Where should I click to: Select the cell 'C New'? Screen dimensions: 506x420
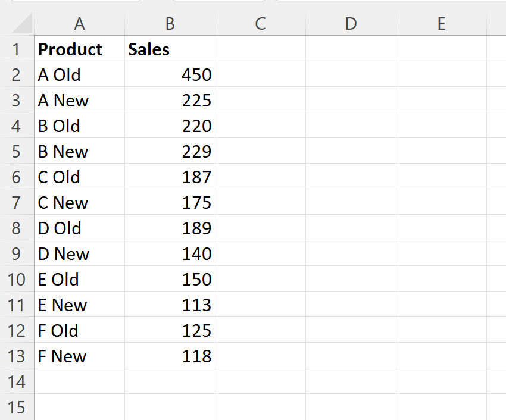click(79, 202)
